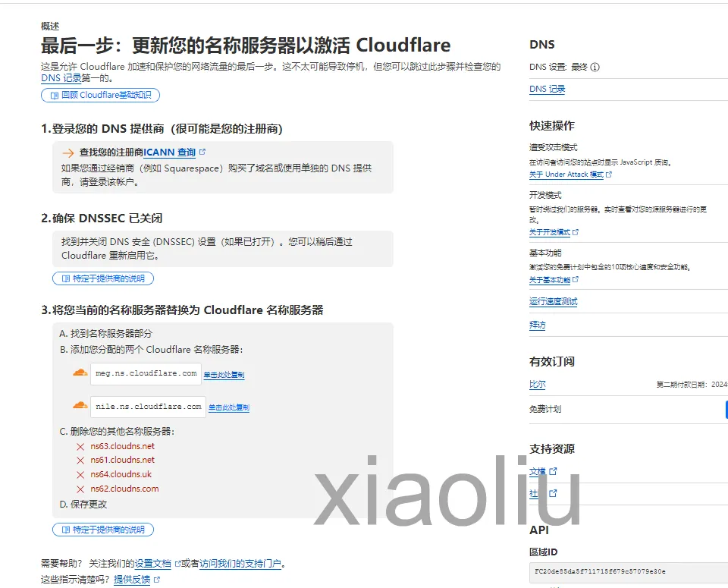
Task: Open 特定于提供商的说明 button under DNSSEC section
Action: point(103,278)
